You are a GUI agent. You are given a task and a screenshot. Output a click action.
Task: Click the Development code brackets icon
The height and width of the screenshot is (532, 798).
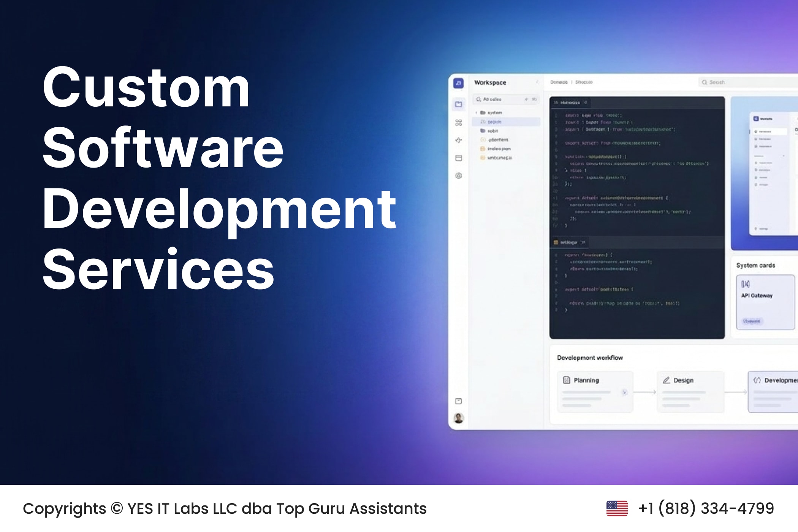pyautogui.click(x=757, y=380)
